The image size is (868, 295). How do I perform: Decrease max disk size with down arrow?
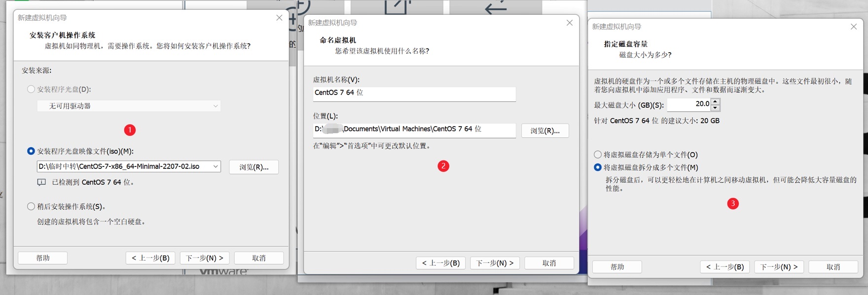coord(716,107)
